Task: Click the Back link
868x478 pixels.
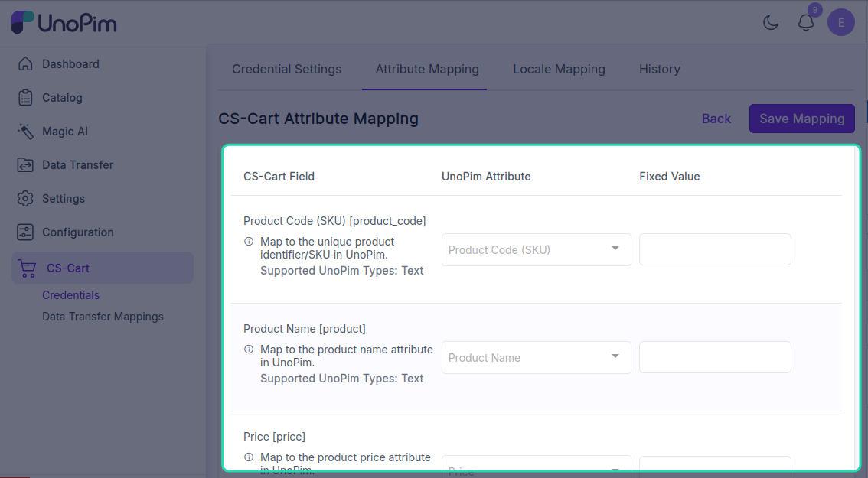Action: click(716, 119)
